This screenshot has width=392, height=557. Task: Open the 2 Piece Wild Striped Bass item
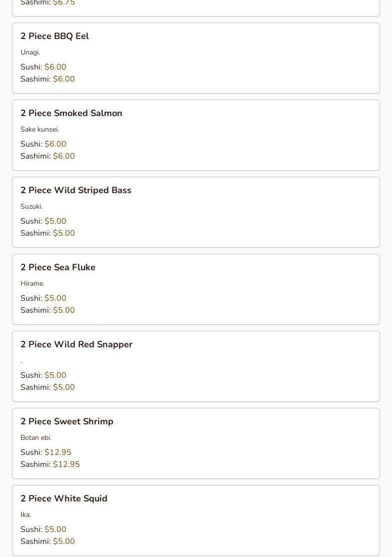tap(75, 190)
